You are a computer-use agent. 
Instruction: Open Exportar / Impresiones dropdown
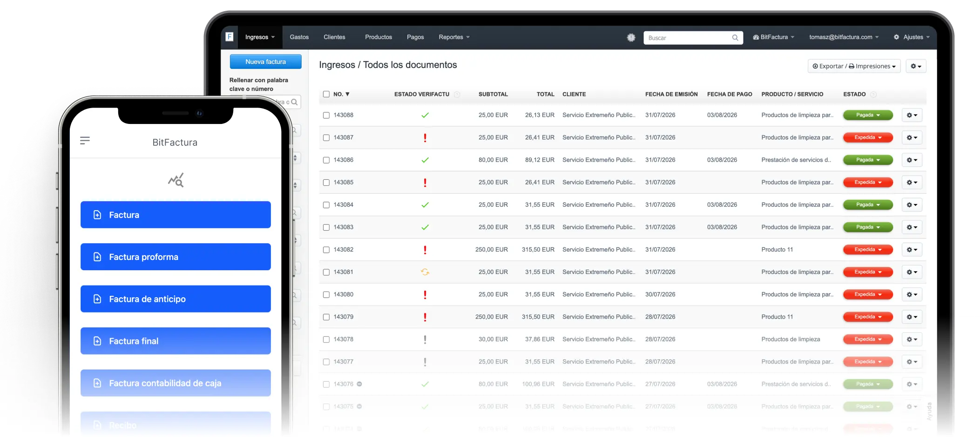point(854,66)
